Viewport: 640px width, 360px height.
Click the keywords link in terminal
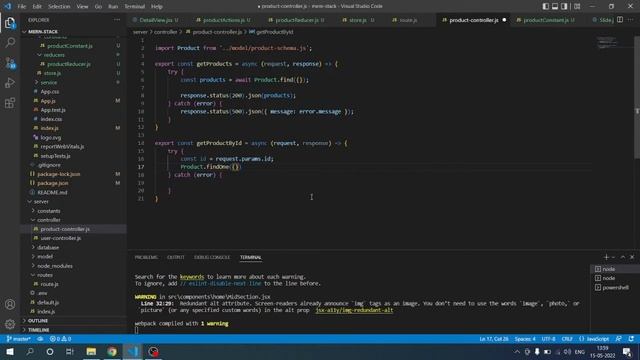point(192,277)
